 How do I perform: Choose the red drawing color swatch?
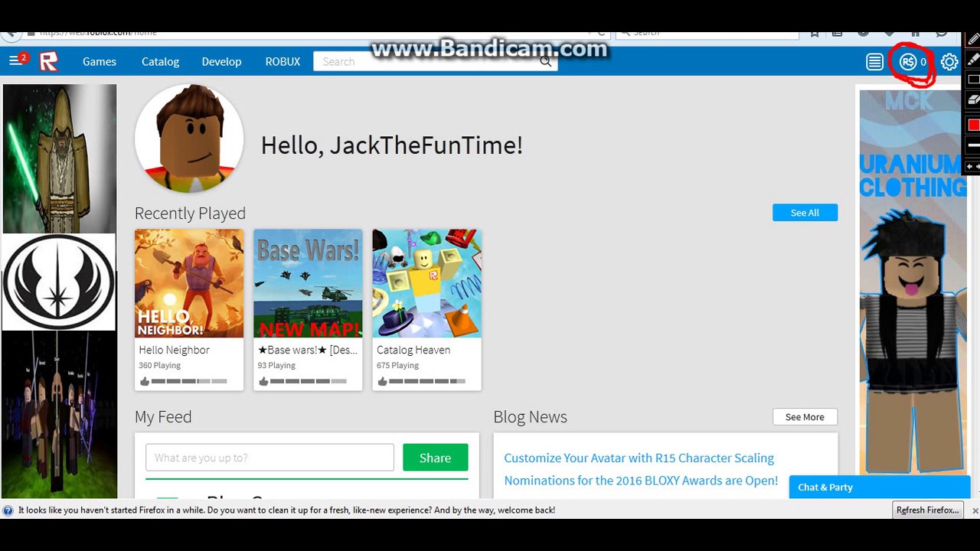973,125
